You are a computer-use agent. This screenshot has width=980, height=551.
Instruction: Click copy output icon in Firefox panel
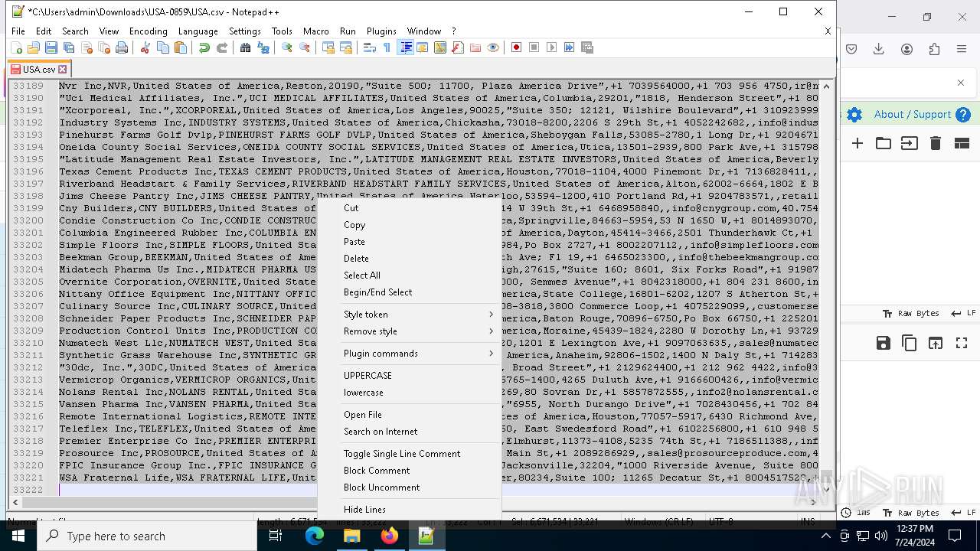[x=910, y=343]
